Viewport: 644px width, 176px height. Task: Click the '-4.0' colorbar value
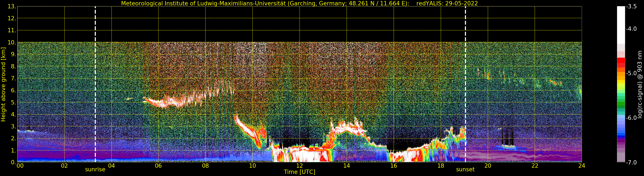coord(631,29)
